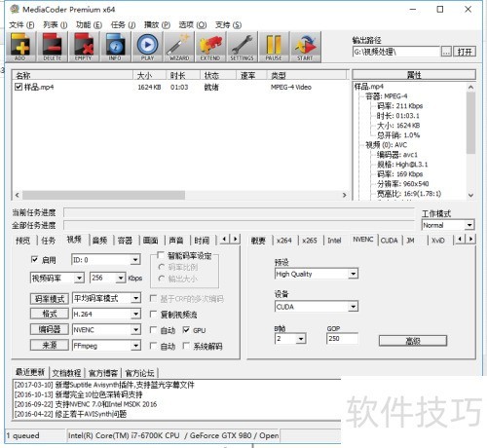Toggle the GPU checkbox
Screen dimensions: 487x448
pos(186,330)
